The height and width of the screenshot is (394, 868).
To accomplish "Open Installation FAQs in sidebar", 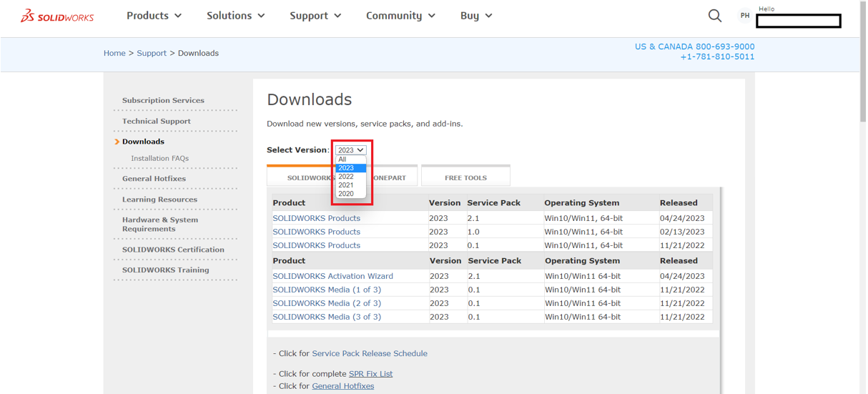I will [159, 158].
